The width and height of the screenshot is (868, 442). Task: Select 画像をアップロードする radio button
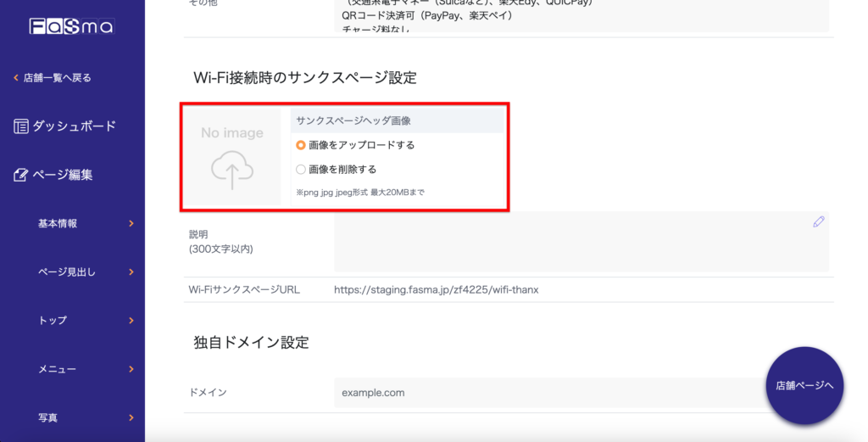tap(301, 145)
